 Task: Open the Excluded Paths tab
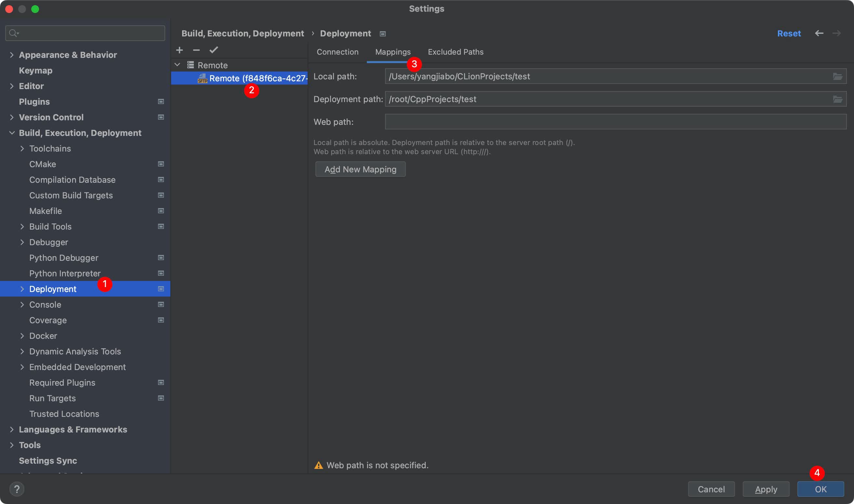coord(455,52)
